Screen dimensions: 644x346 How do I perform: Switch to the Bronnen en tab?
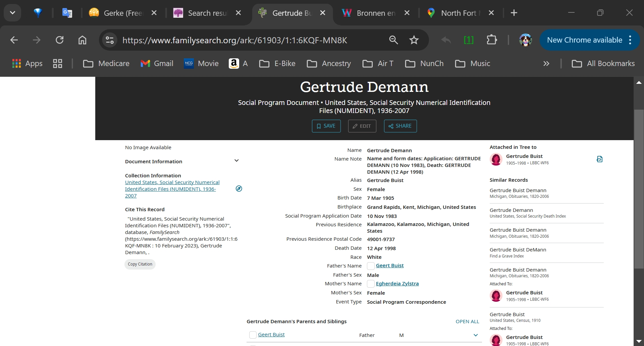click(x=376, y=13)
